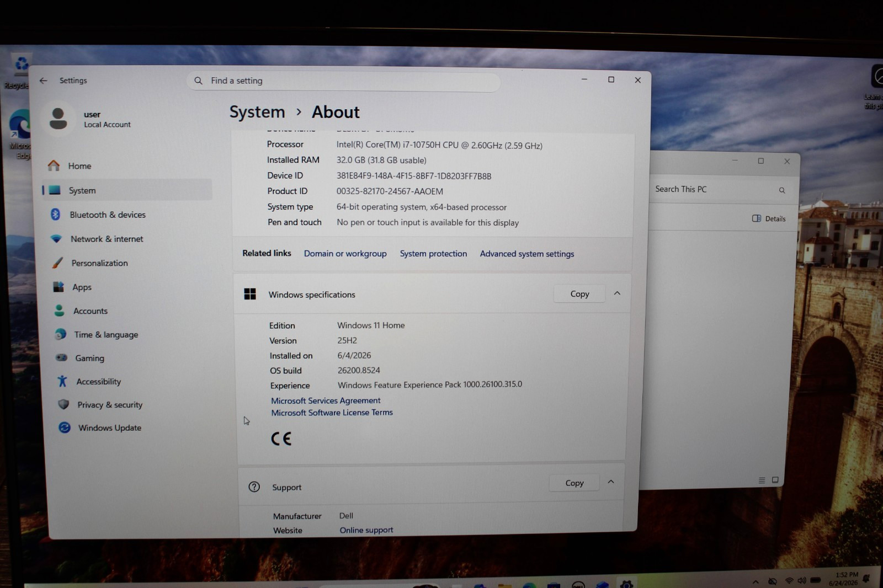Minimize the Settings window
This screenshot has height=588, width=883.
(584, 79)
